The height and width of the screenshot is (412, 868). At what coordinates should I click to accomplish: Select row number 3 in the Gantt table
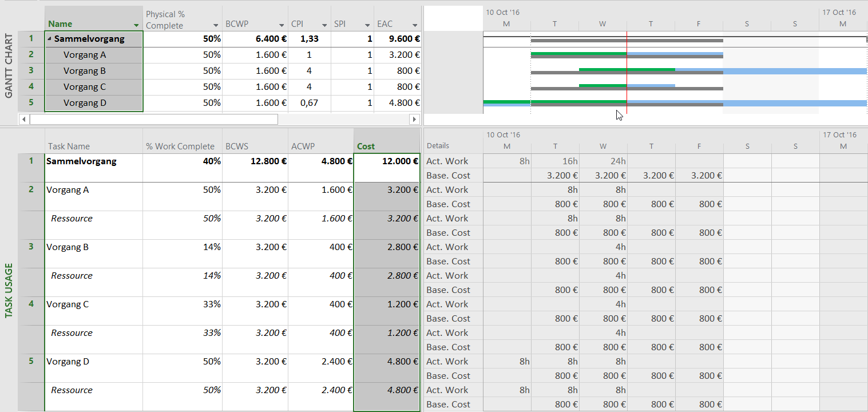pyautogui.click(x=30, y=70)
